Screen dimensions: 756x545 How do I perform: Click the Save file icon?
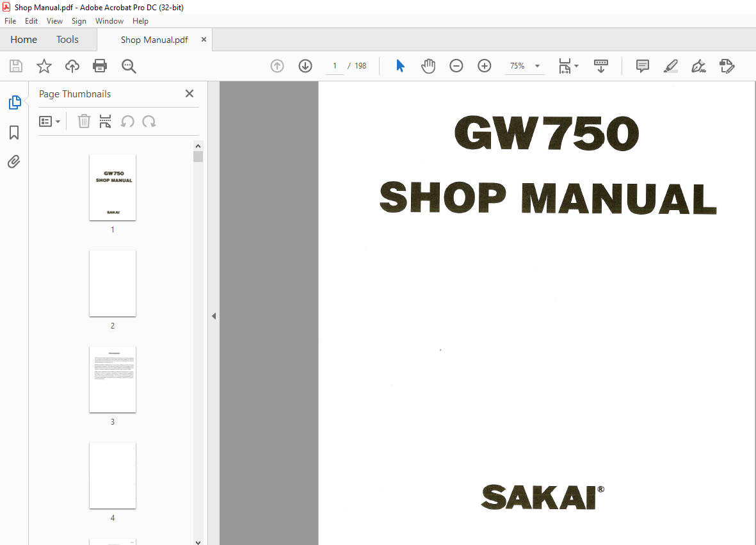[x=16, y=66]
